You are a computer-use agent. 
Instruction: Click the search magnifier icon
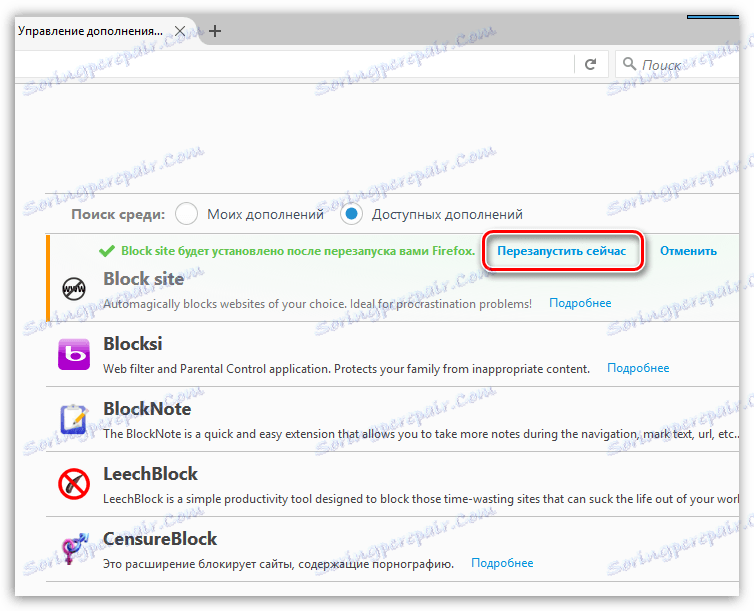coord(629,63)
